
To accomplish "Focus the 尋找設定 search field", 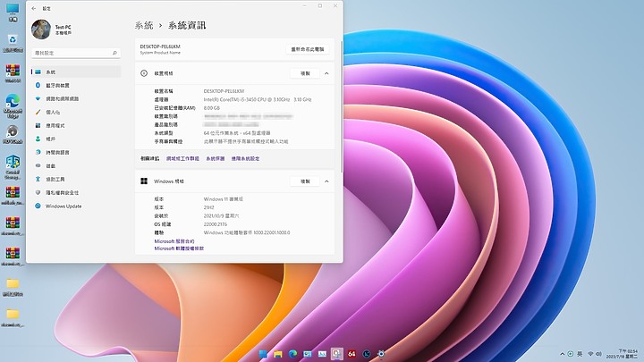I will pyautogui.click(x=76, y=53).
